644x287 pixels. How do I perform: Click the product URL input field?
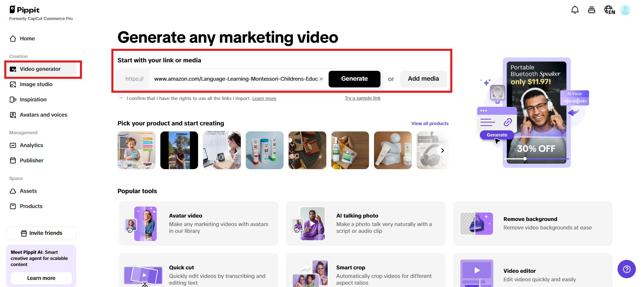coord(236,79)
